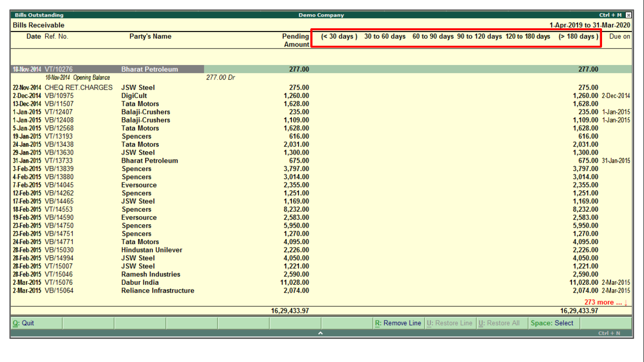
Task: Click reference number VB/12408
Action: pos(59,120)
